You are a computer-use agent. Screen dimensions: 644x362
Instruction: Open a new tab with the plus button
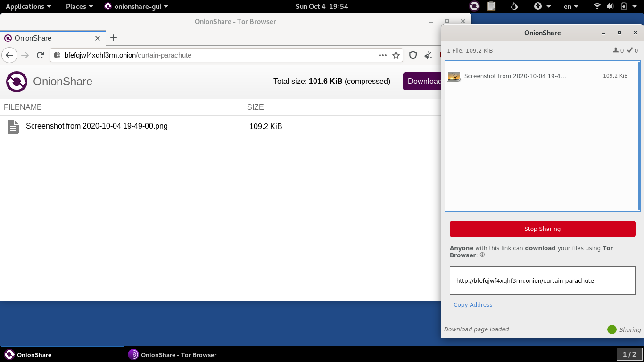tap(113, 38)
